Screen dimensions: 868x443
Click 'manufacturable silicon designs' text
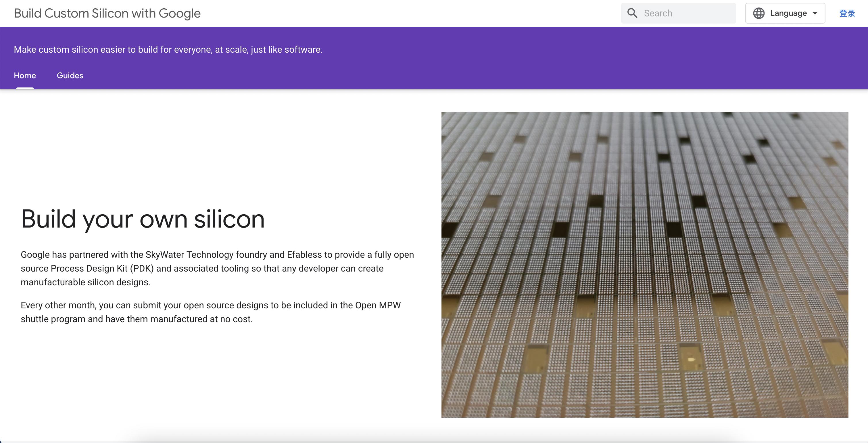coord(85,282)
